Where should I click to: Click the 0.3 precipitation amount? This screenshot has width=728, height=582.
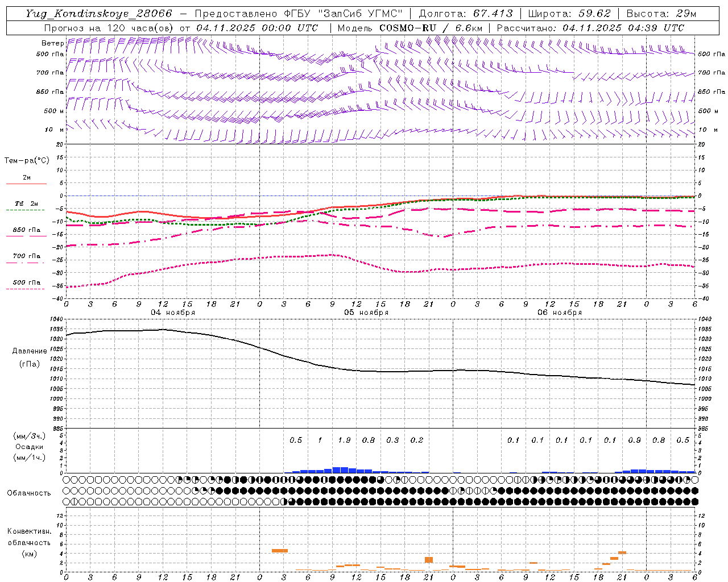coord(392,440)
